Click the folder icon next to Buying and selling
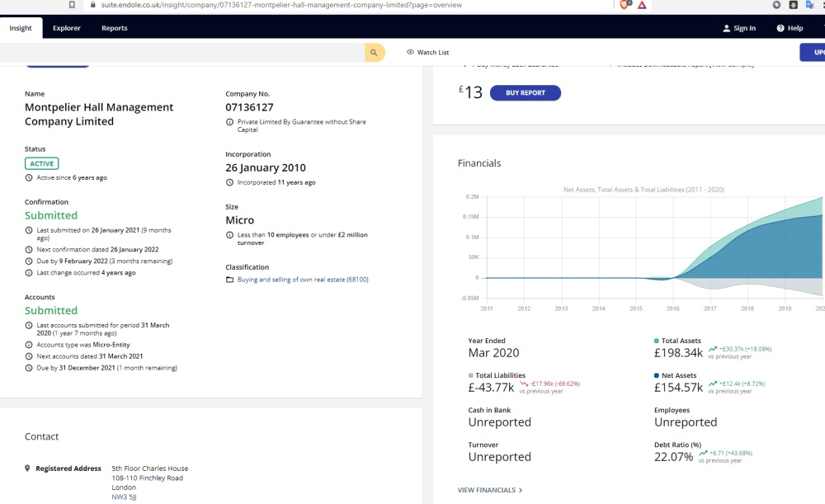Screen dimensions: 825x504 coord(229,280)
